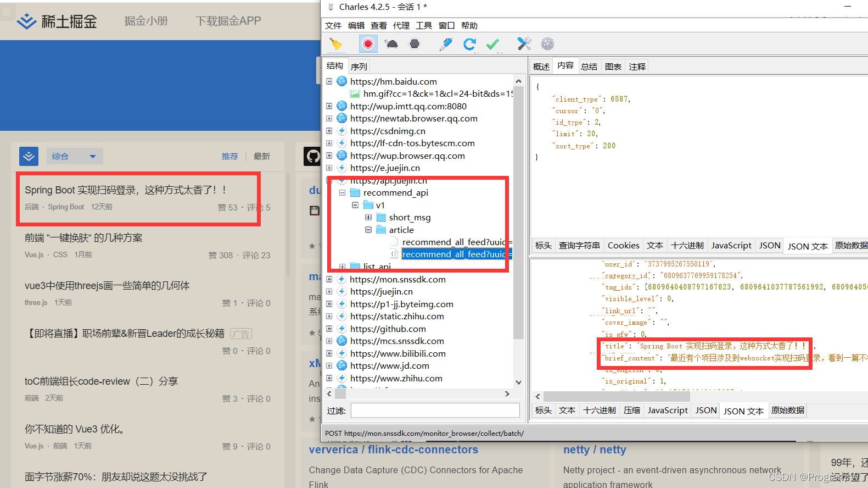Open the wrench tools icon
868x488 pixels.
pos(524,44)
